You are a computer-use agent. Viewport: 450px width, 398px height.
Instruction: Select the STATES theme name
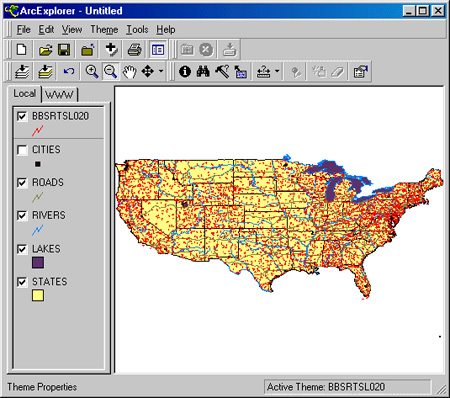[50, 282]
